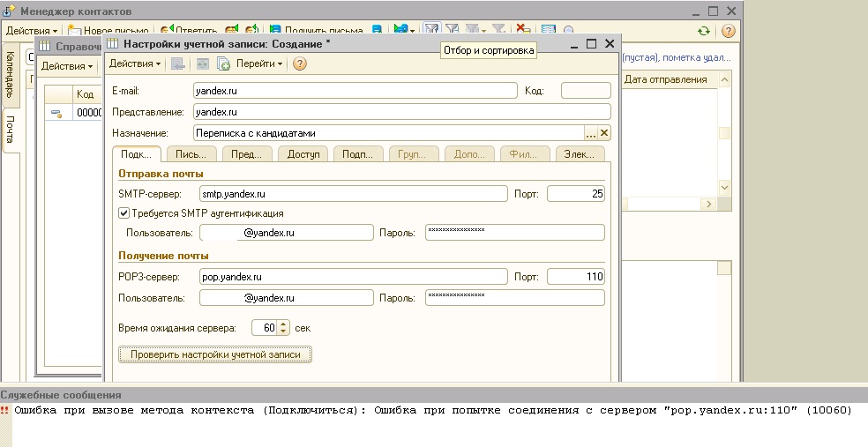Switch to the Пред... tab
Screen dimensions: 868x447
pyautogui.click(x=247, y=154)
